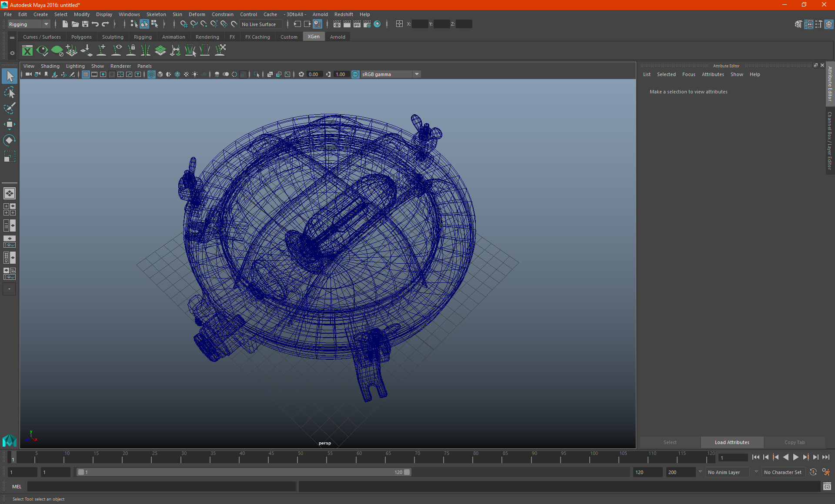Screen dimensions: 835x504
Task: Select the Paint tool icon
Action: click(x=10, y=108)
